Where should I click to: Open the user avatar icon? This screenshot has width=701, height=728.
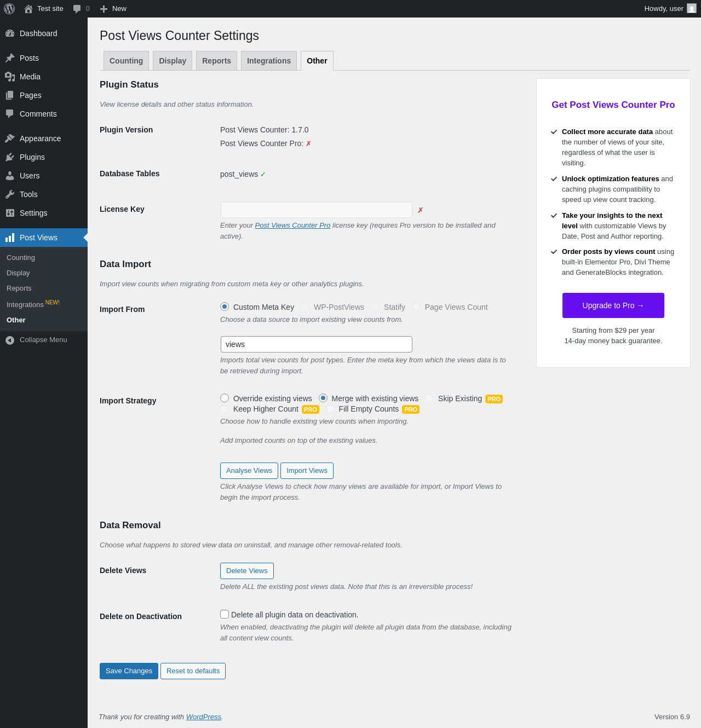point(692,9)
